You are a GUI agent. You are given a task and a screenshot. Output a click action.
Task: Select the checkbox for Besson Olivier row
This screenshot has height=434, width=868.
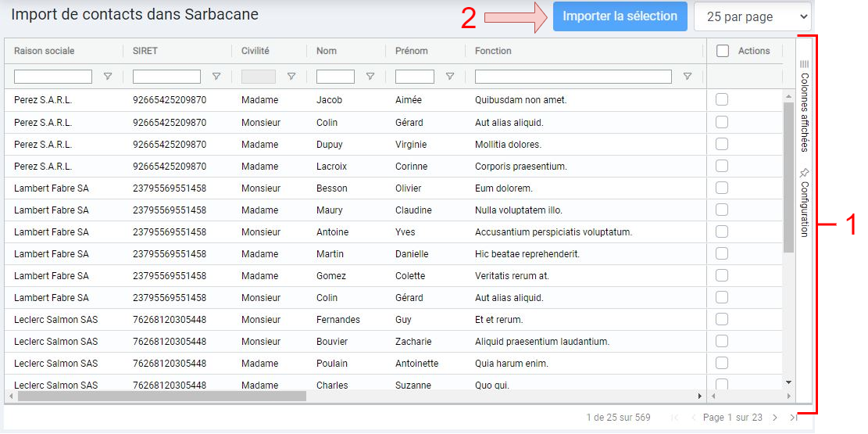(722, 188)
